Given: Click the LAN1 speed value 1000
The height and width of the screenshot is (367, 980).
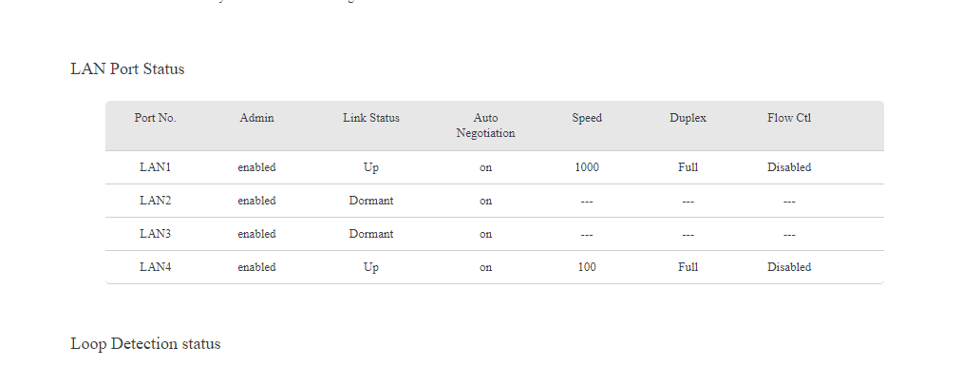Looking at the screenshot, I should 587,167.
